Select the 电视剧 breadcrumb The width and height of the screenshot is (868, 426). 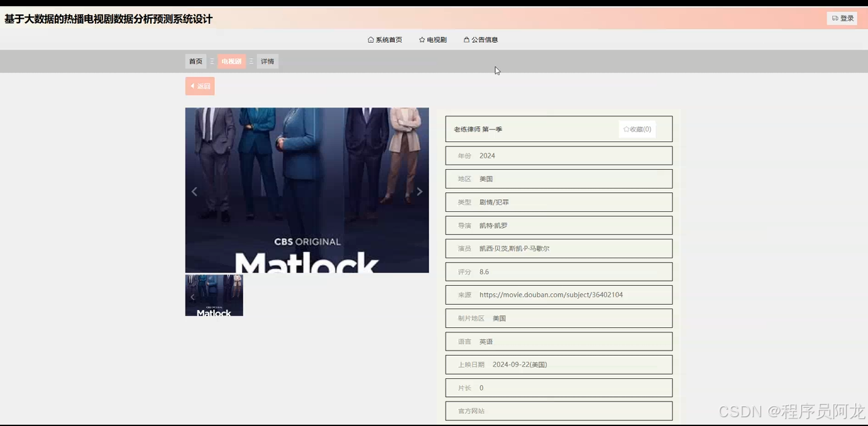[231, 62]
